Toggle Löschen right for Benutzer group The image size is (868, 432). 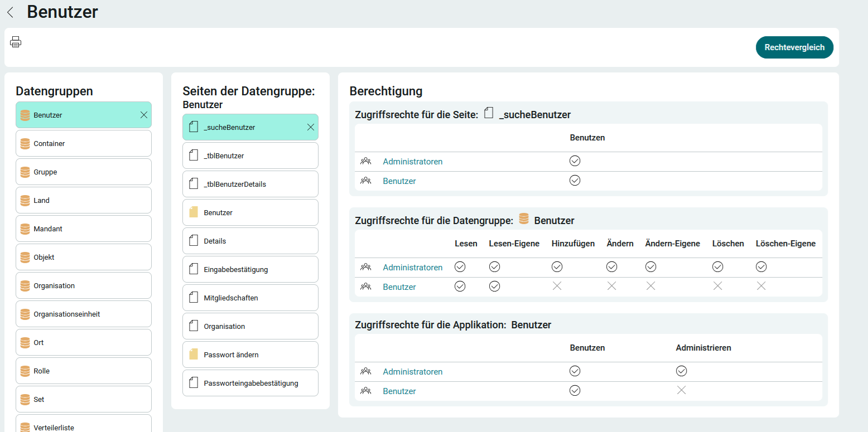click(x=718, y=286)
